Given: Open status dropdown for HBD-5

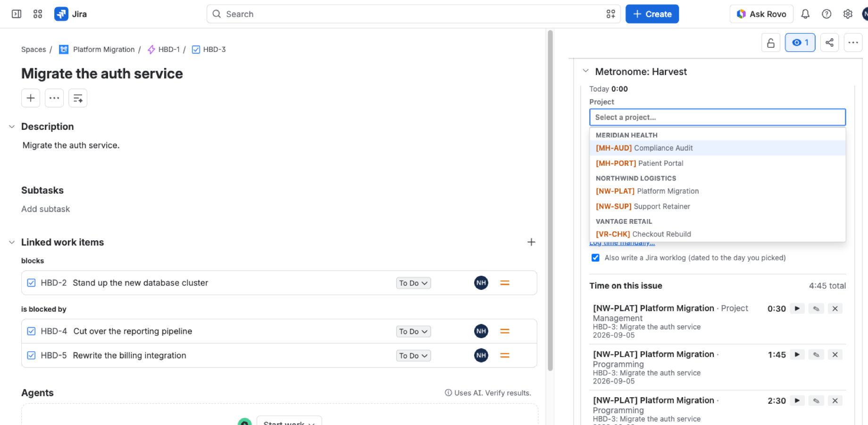Looking at the screenshot, I should [x=413, y=356].
